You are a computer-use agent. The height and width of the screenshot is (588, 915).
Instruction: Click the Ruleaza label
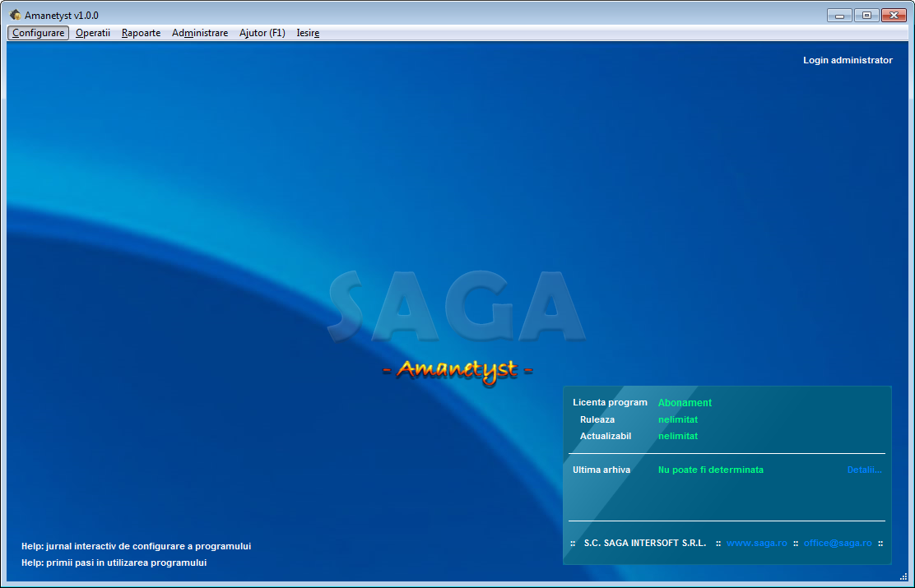click(x=597, y=419)
